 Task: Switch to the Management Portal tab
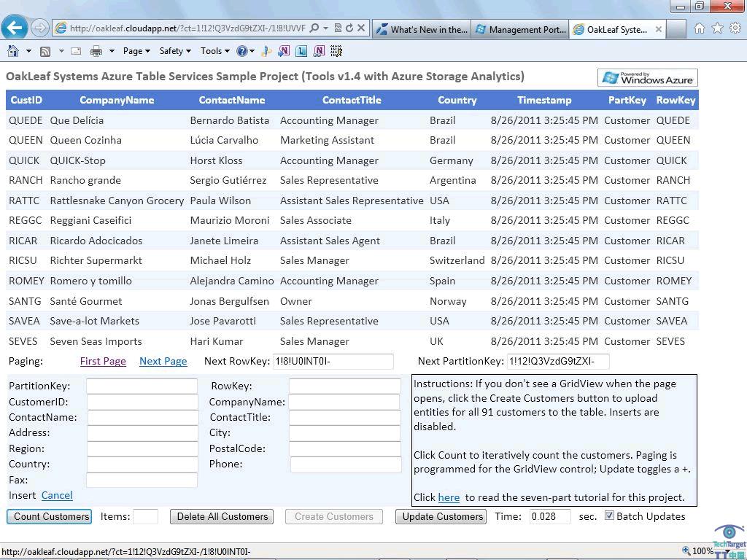(x=519, y=29)
